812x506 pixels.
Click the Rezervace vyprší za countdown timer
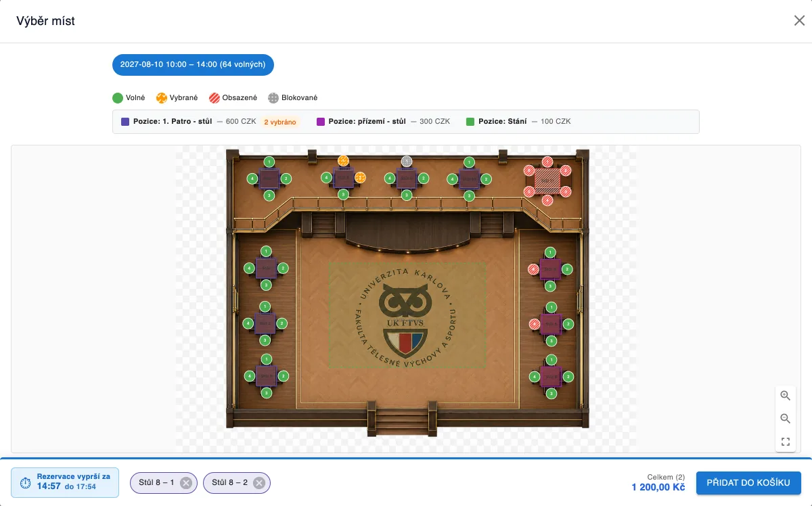pos(65,482)
